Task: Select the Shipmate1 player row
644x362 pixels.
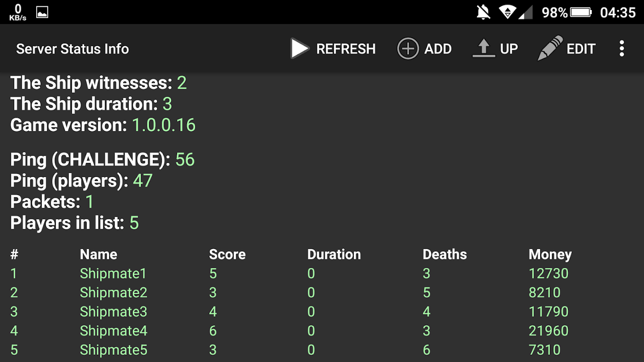Action: [113, 273]
